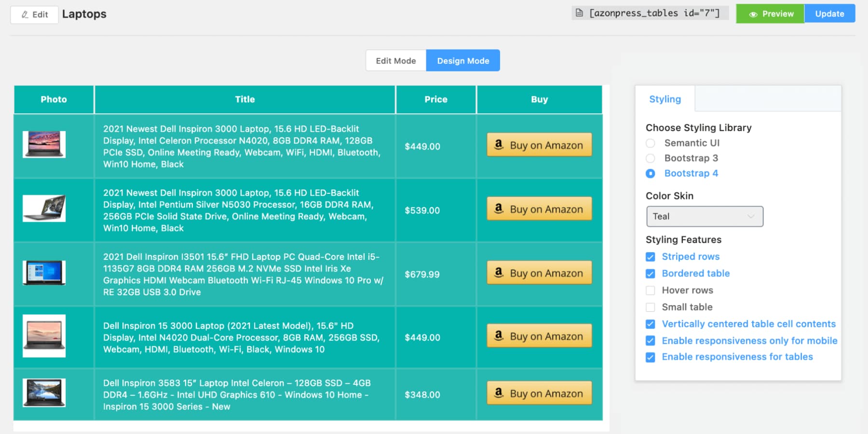Select the Bootstrap 3 radio button

(x=650, y=158)
